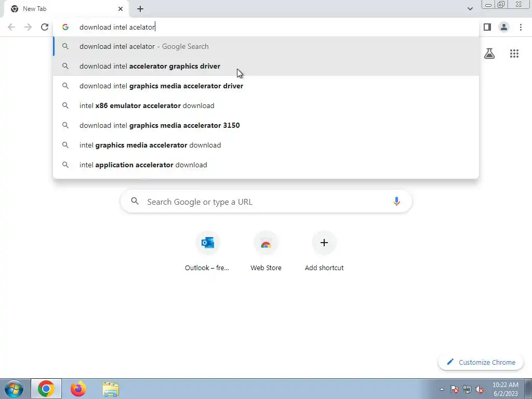Open the taskbar clock showing 10:22 AM
This screenshot has height=399, width=532.
click(505, 389)
